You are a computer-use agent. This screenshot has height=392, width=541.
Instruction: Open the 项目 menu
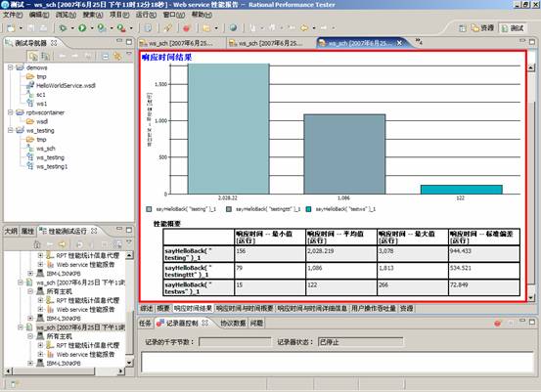(119, 15)
